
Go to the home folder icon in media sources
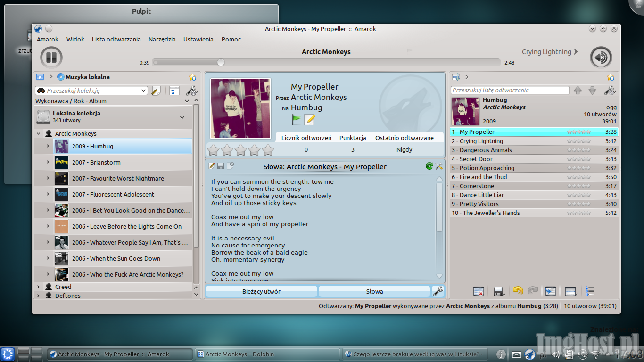coord(40,77)
